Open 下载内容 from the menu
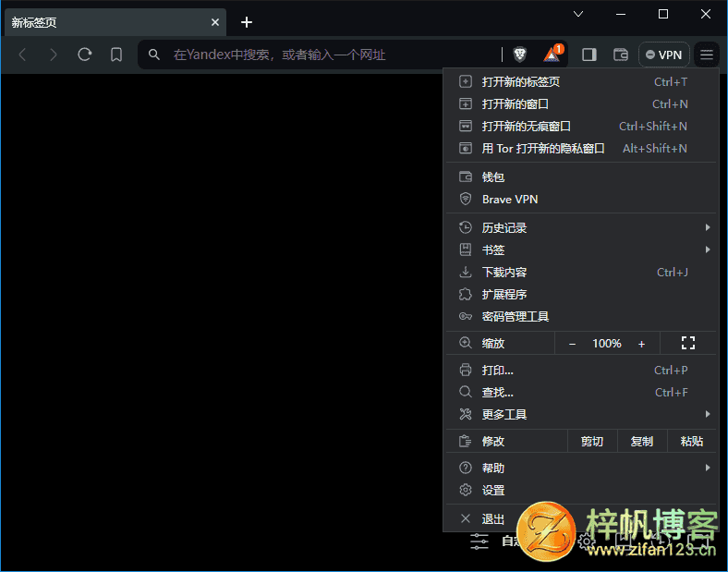This screenshot has height=572, width=728. pos(581,272)
